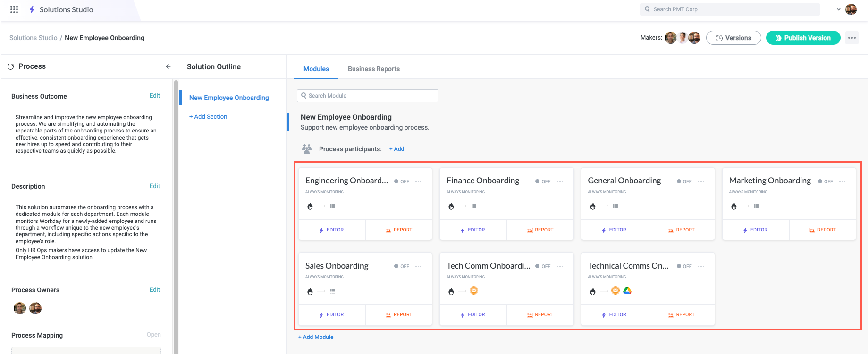Screen dimensions: 868x354
Task: Toggle the OFF switch on General Onboarding
Action: tap(684, 181)
